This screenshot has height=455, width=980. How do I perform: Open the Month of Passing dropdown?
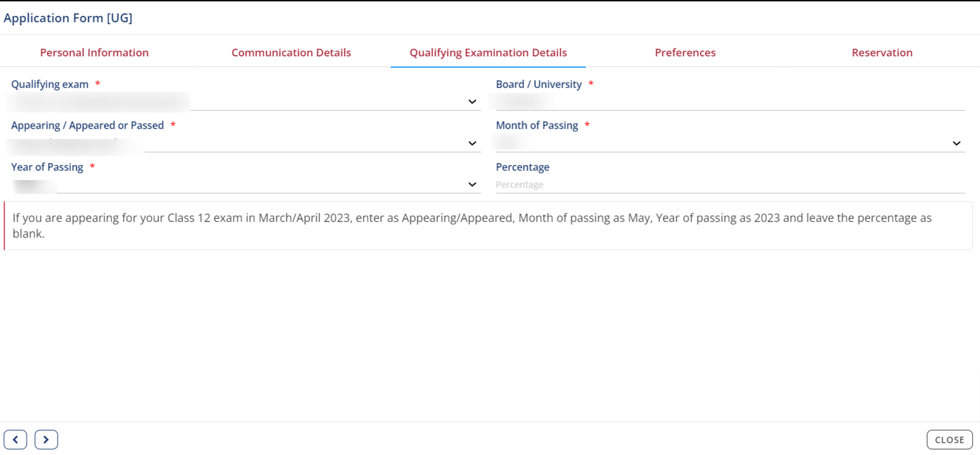tap(956, 143)
